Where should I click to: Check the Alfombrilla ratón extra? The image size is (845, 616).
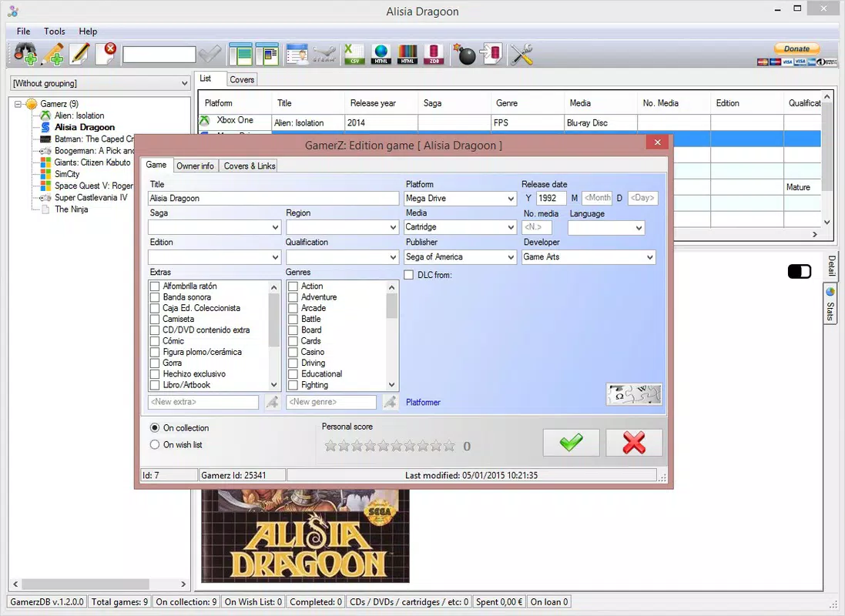click(x=155, y=286)
